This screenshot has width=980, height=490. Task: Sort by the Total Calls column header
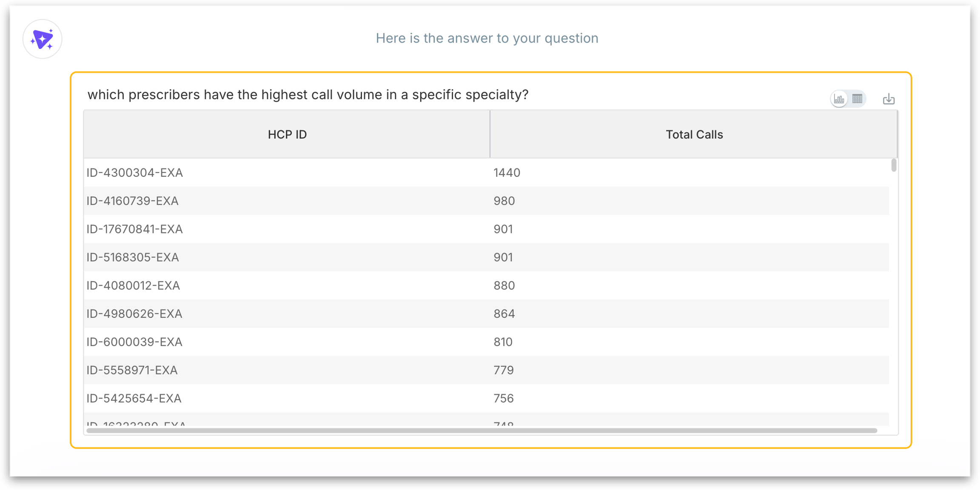coord(694,135)
